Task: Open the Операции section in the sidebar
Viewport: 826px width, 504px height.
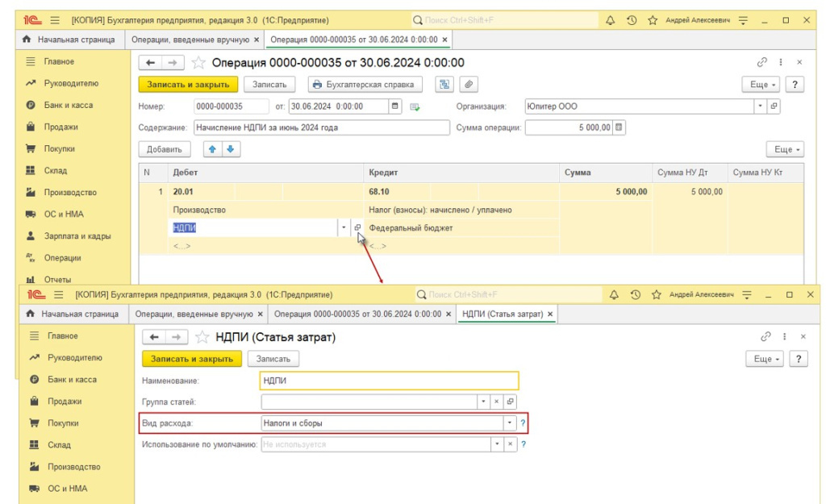Action: pos(62,258)
